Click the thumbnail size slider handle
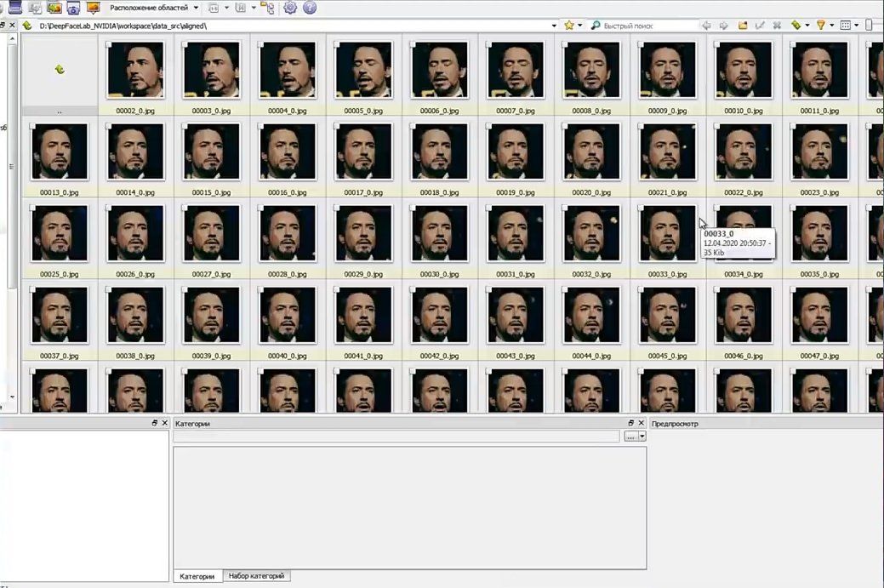Screen dimensions: 884x588 pyautogui.click(x=869, y=26)
